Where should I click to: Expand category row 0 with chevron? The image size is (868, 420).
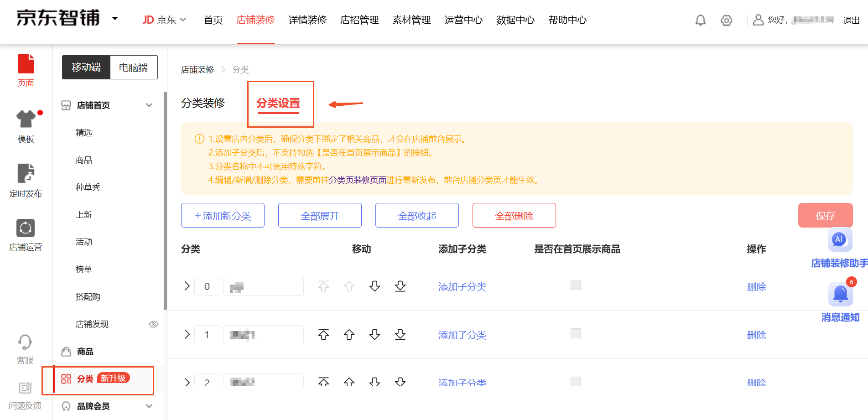[x=187, y=286]
